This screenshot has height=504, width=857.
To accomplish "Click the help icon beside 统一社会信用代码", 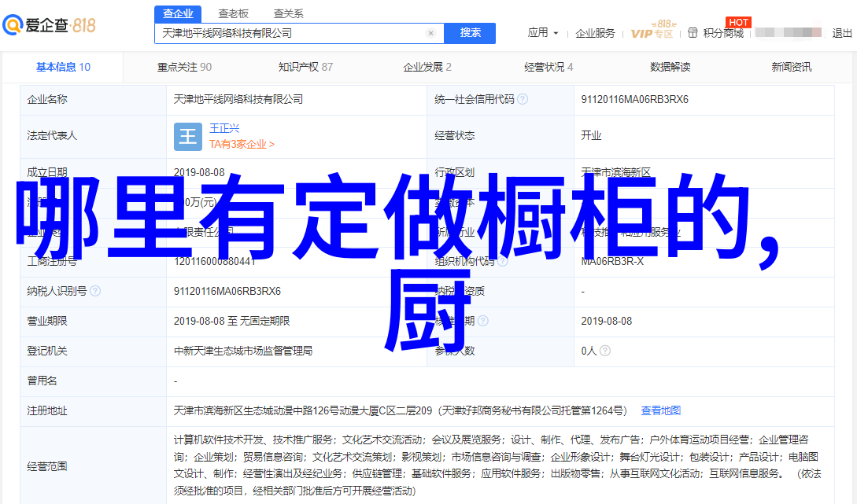I will [x=523, y=100].
